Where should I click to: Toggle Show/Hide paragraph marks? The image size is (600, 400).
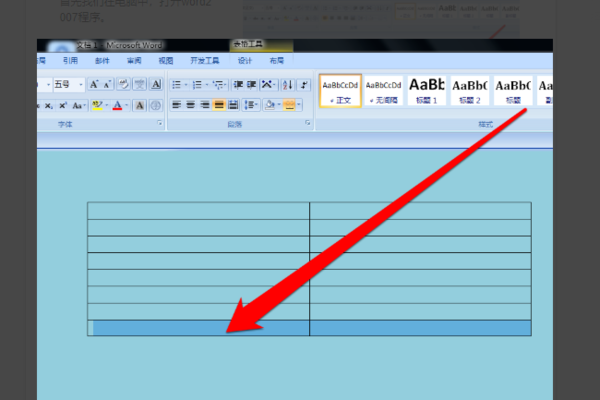click(304, 85)
